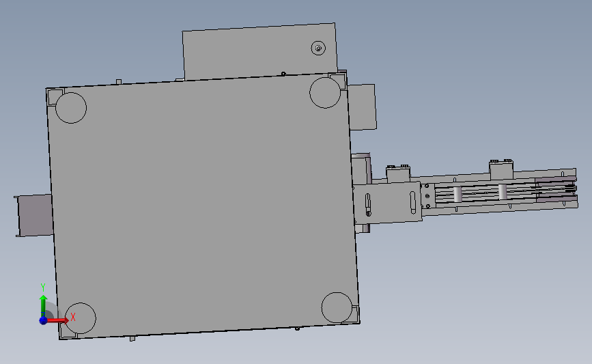Select the small box attached to plate's right edge
Image resolution: width=592 pixels, height=364 pixels.
pyautogui.click(x=363, y=107)
